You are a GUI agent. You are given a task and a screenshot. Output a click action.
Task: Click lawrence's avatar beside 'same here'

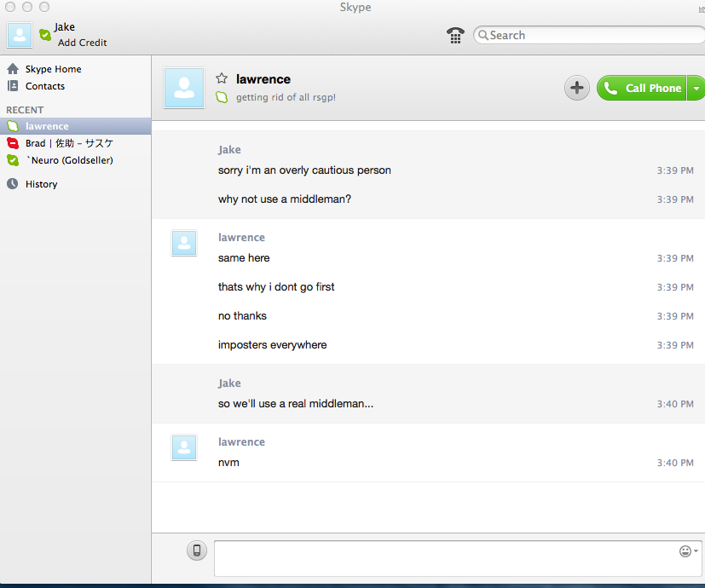point(184,243)
